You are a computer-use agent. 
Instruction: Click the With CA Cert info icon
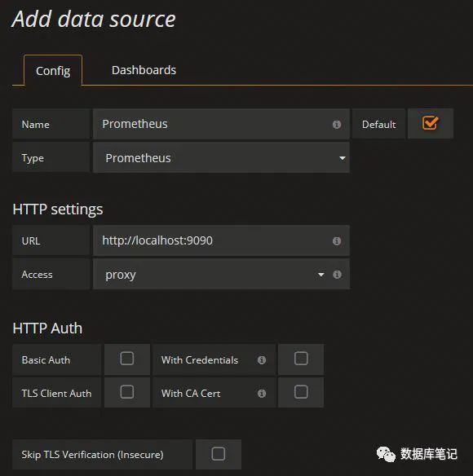point(262,394)
